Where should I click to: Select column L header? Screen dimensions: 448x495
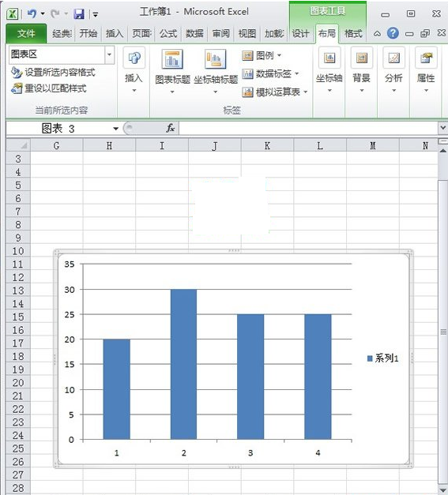(x=320, y=145)
